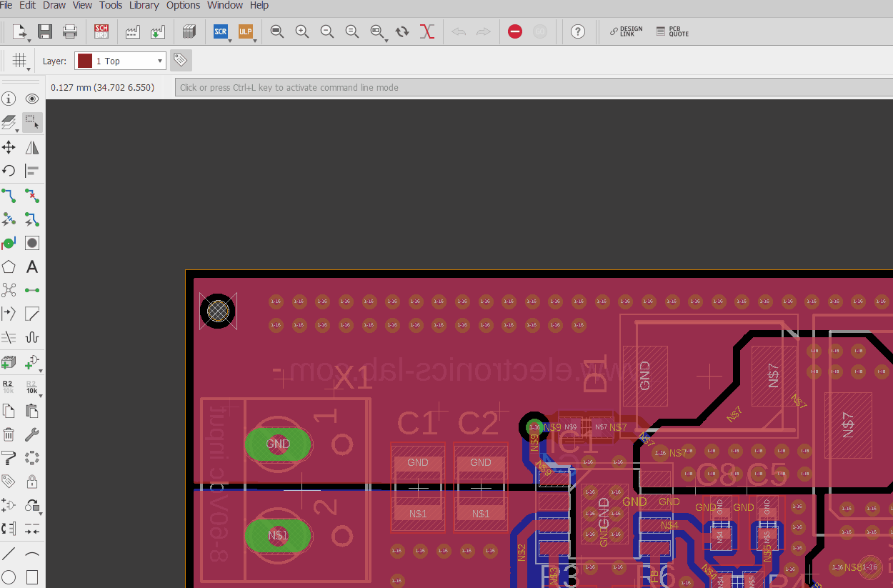Save the board with the floppy disk icon
Viewport: 893px width, 588px height.
tap(45, 31)
